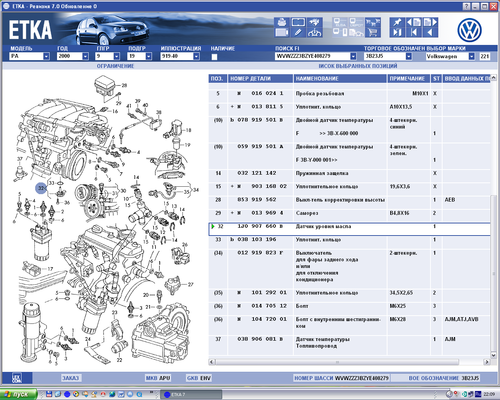Click the shopping cart icon
The height and width of the screenshot is (400, 500).
click(x=373, y=32)
